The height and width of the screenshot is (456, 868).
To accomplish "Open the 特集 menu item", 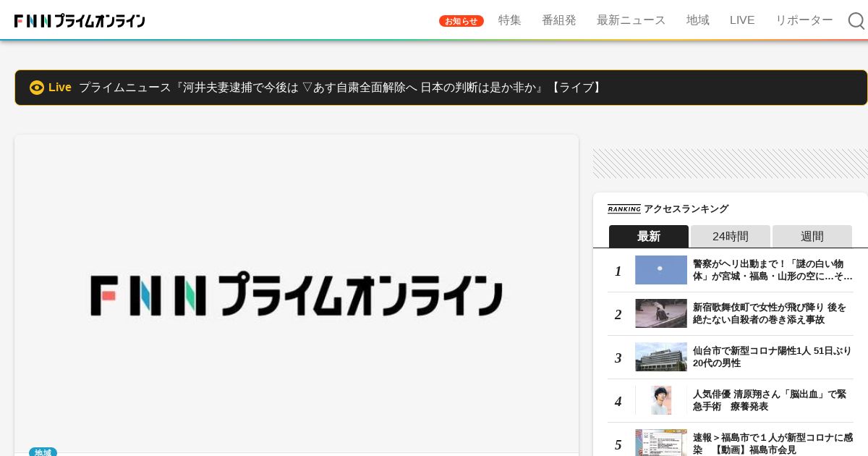I will point(510,20).
